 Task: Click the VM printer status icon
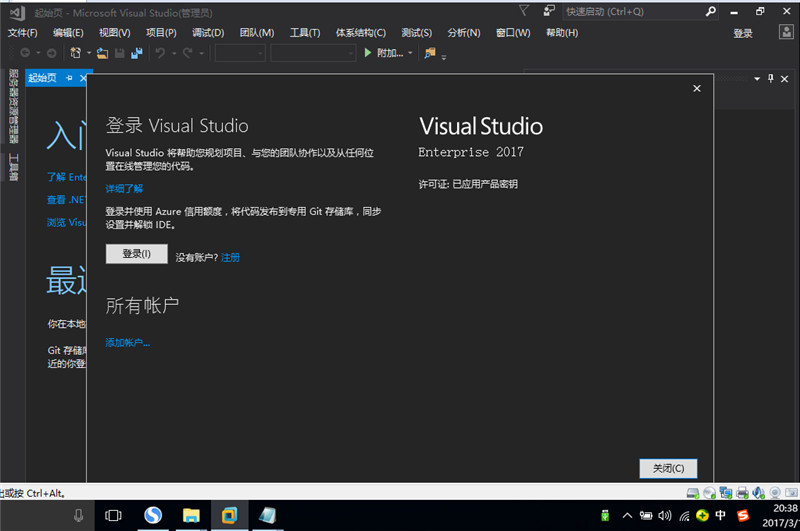(742, 493)
